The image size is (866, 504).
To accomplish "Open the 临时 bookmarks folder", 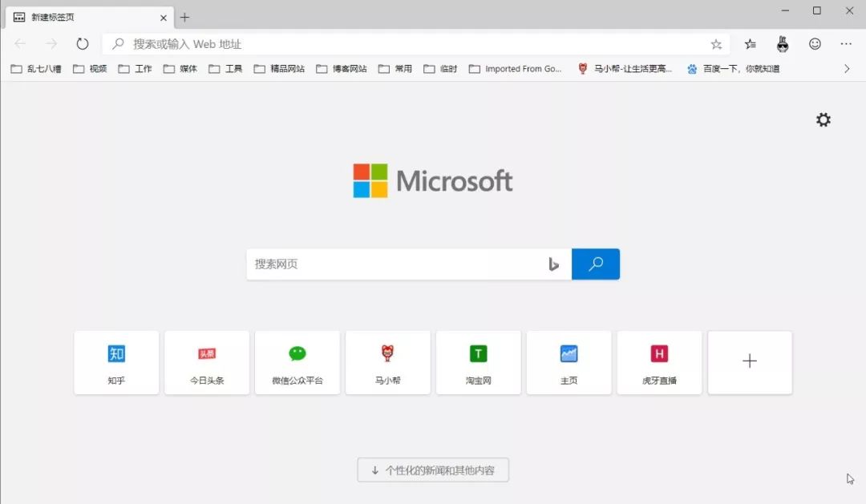I will (x=441, y=69).
